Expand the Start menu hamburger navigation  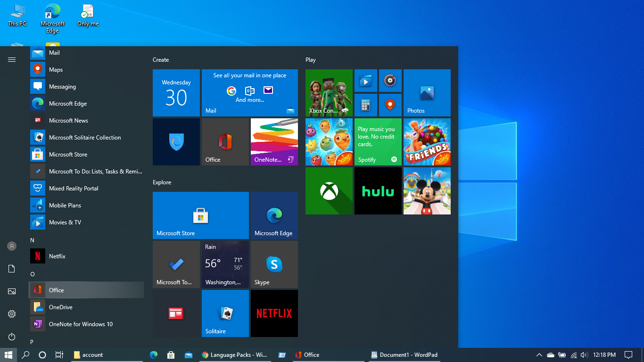(12, 59)
